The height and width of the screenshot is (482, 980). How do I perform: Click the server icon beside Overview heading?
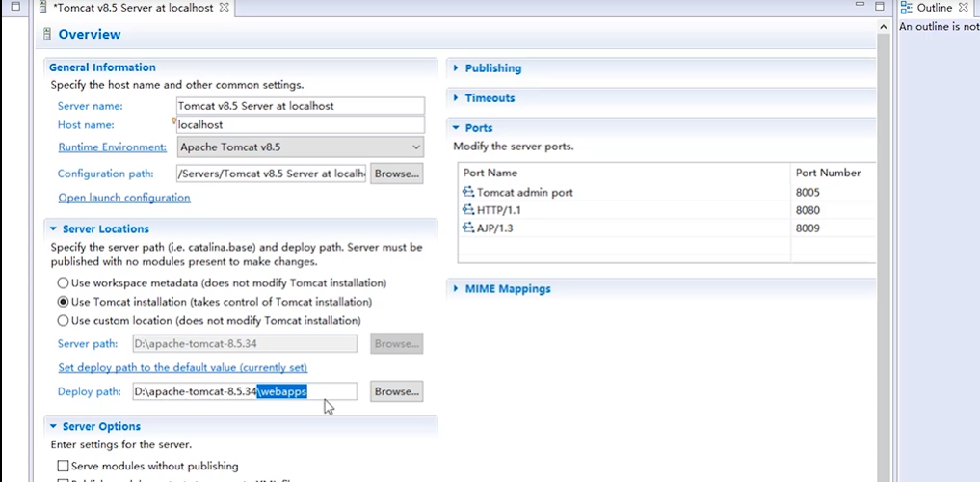tap(47, 35)
